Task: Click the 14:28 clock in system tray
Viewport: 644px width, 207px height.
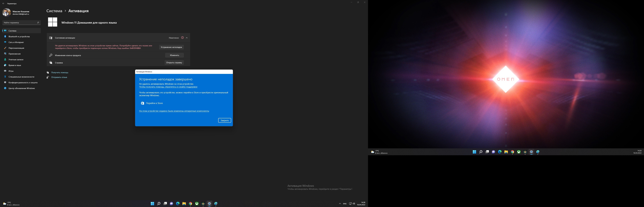Action: point(361,204)
